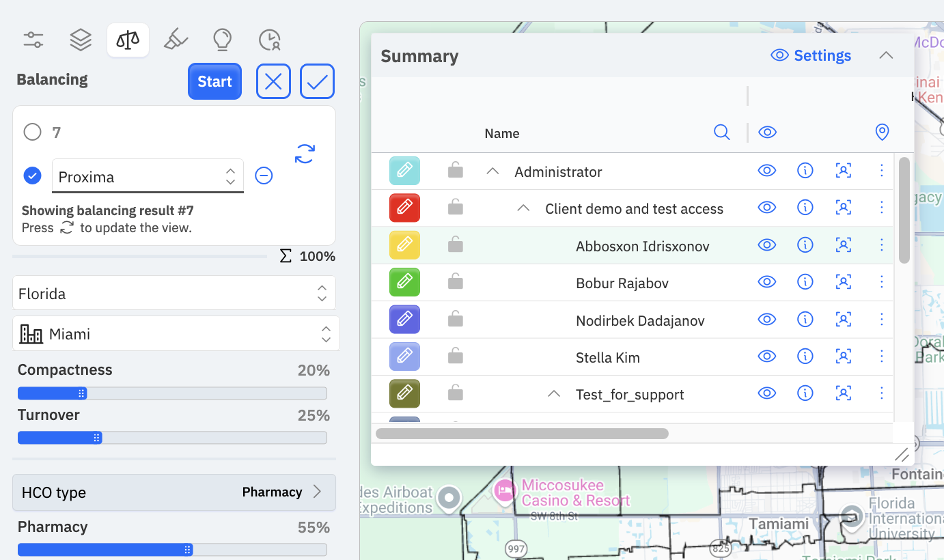Screen dimensions: 944x560
Task: Open Summary Settings link
Action: (x=811, y=56)
